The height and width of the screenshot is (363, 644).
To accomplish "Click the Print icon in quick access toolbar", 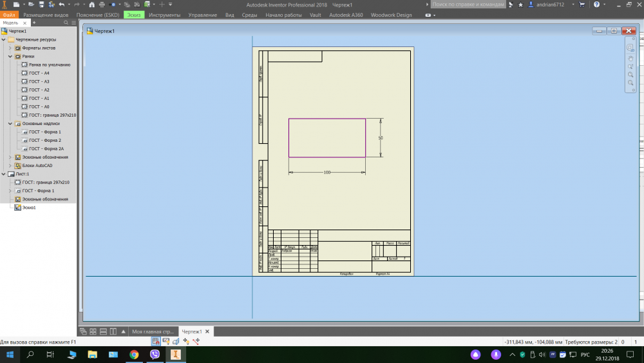I will pos(101,5).
